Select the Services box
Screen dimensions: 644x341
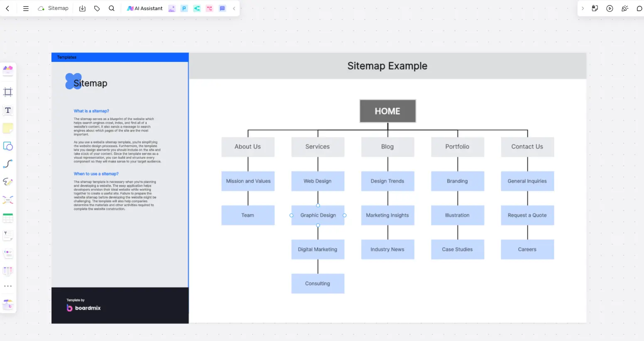[x=318, y=147]
